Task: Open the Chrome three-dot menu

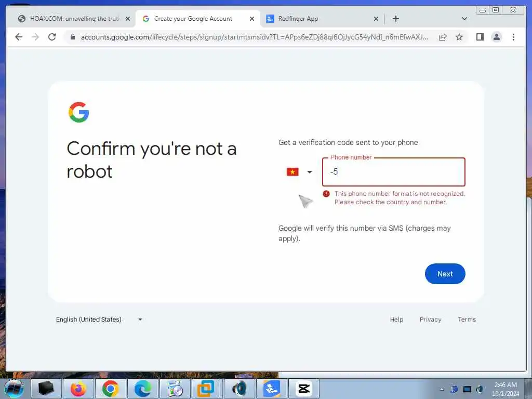Action: (513, 37)
